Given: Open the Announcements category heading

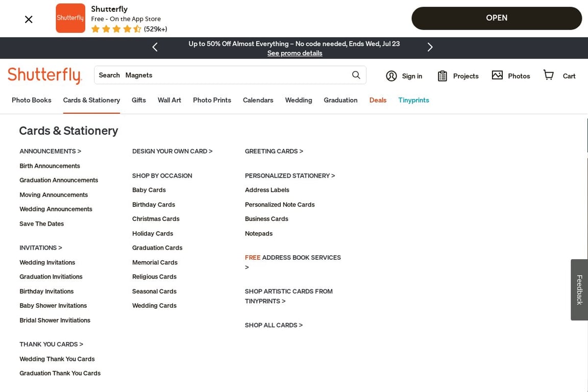Looking at the screenshot, I should (50, 151).
